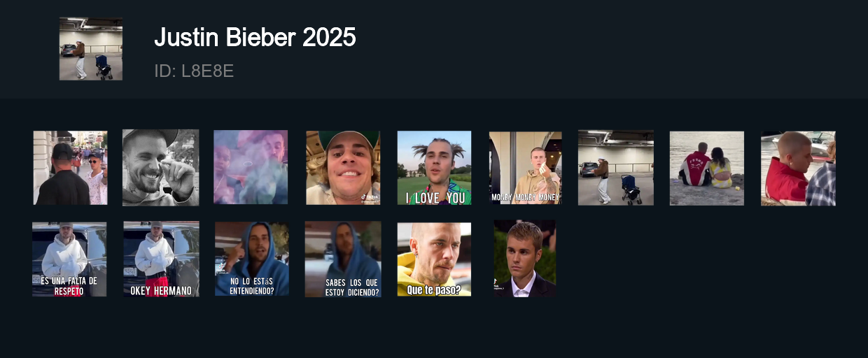Select the 'MONEY MONEY MONEY' sticker

525,168
